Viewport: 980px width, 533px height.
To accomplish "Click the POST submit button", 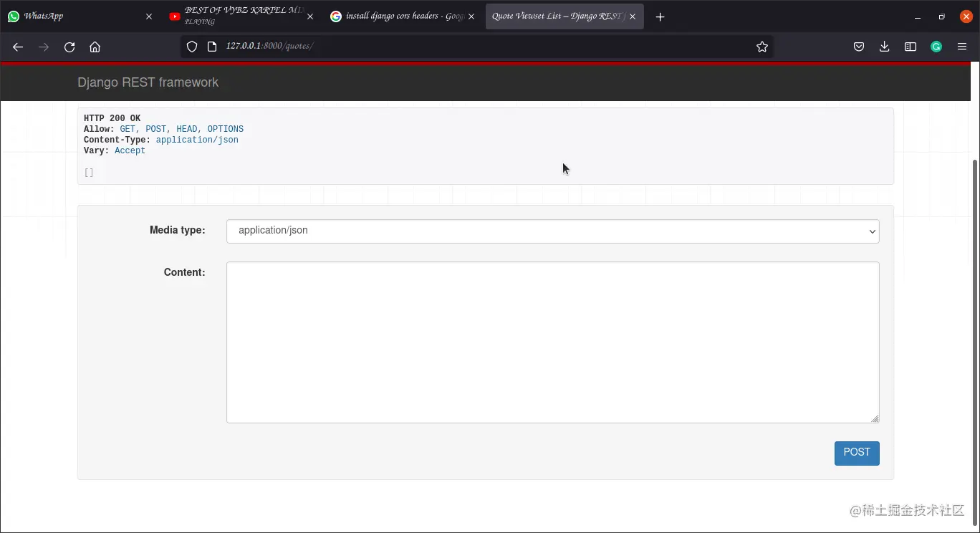I will 856,453.
